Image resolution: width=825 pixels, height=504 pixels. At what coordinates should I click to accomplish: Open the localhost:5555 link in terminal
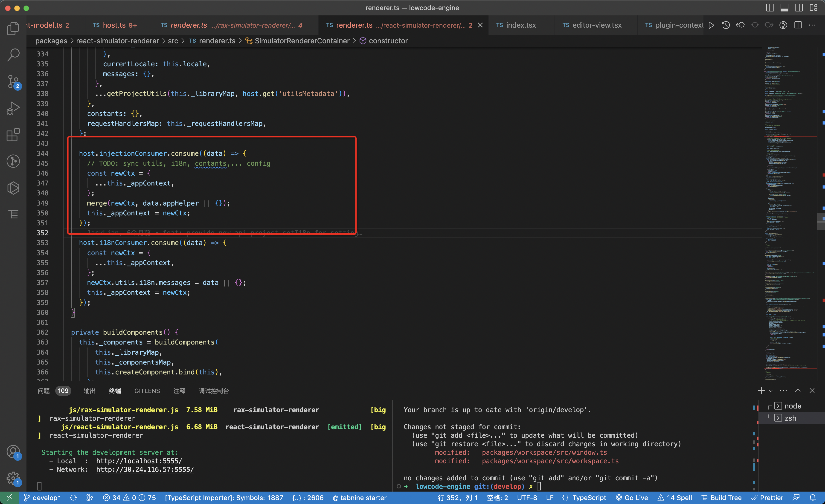click(139, 461)
